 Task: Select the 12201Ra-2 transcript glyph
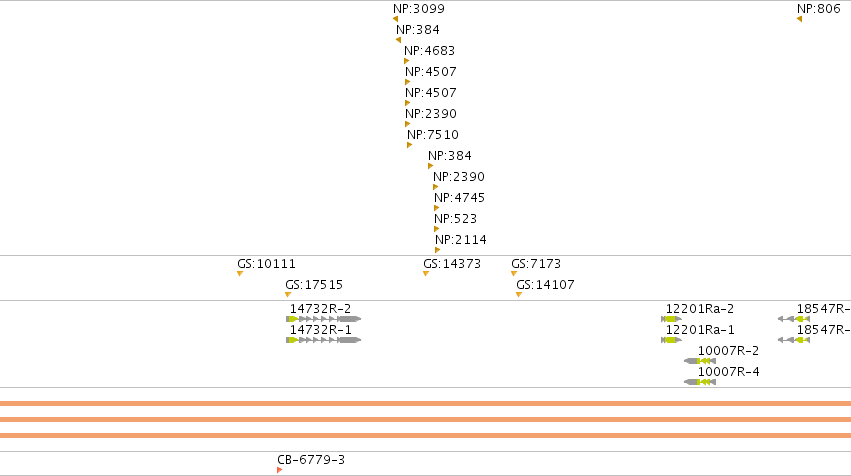[x=671, y=319]
